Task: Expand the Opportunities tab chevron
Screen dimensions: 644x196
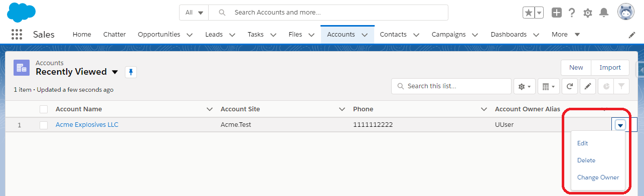Action: coord(190,35)
